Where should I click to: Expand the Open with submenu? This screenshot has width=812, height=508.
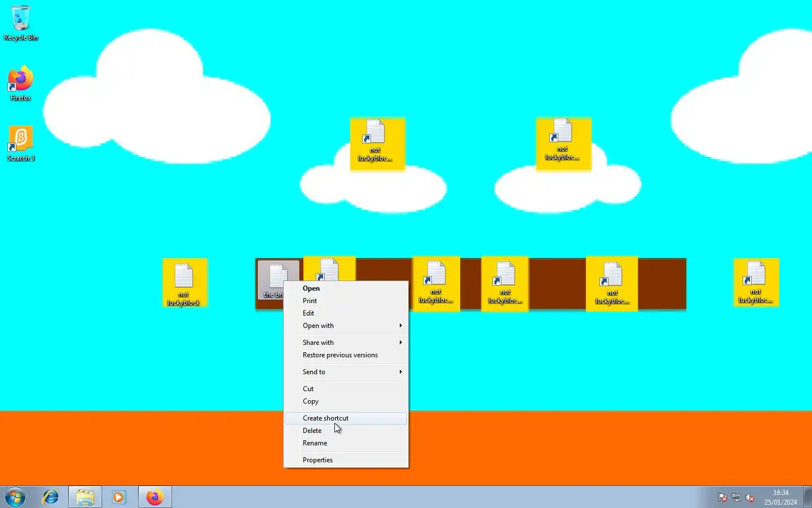[346, 326]
